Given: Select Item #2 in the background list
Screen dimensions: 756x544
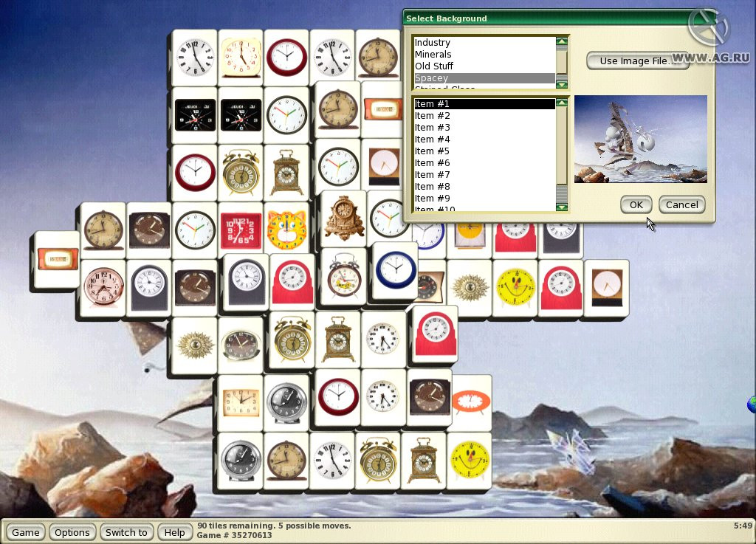Looking at the screenshot, I should click(x=484, y=116).
